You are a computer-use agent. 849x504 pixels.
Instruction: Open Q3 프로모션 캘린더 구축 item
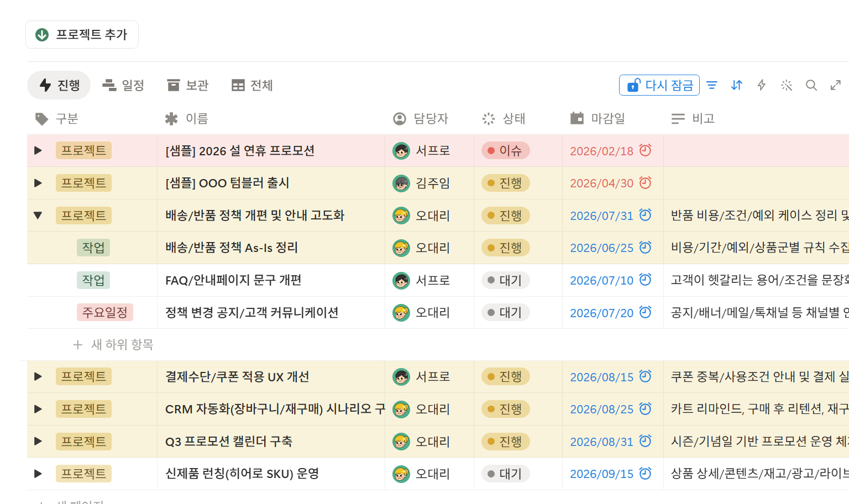tap(229, 441)
